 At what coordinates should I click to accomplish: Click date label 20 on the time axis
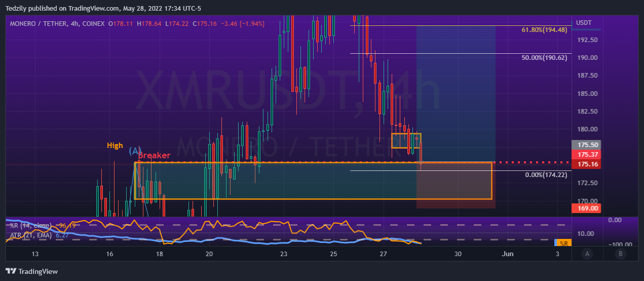(x=209, y=254)
